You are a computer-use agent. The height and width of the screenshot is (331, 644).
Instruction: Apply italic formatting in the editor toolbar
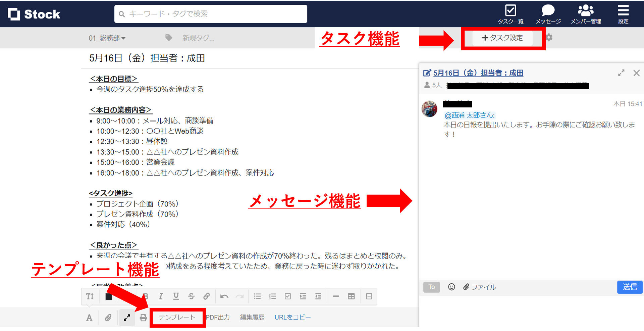(x=161, y=296)
